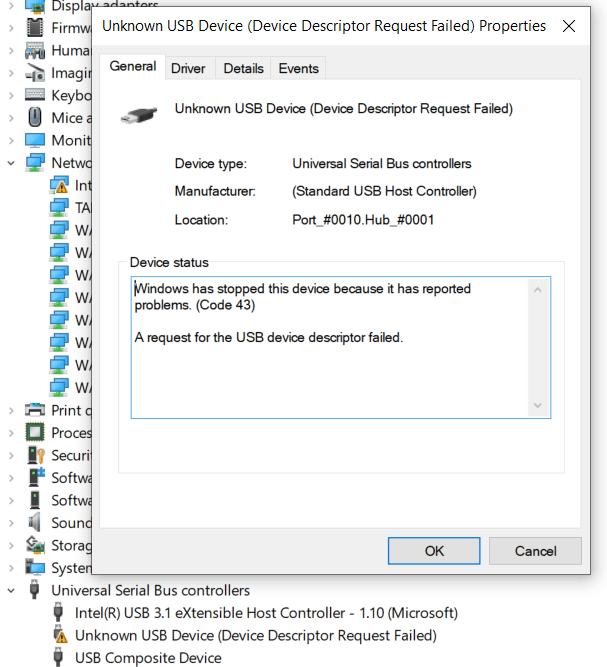
Task: Click the Network adapters category icon
Action: [x=35, y=163]
